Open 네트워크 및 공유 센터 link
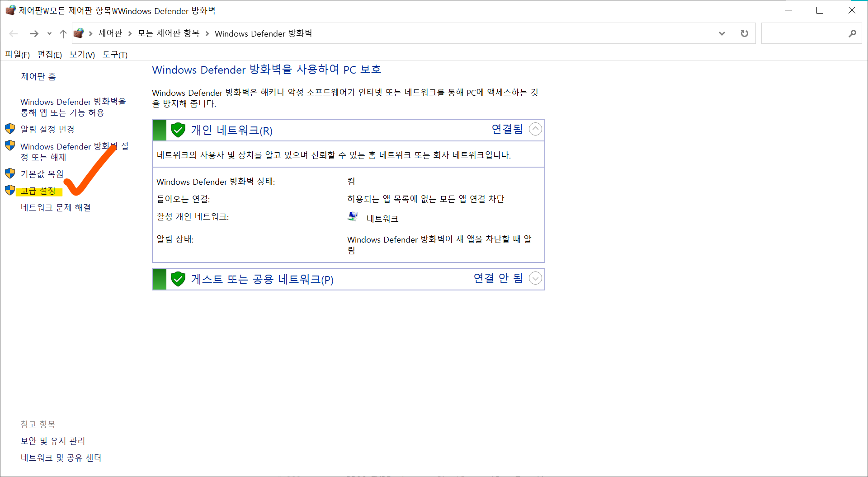The width and height of the screenshot is (868, 477). [61, 458]
